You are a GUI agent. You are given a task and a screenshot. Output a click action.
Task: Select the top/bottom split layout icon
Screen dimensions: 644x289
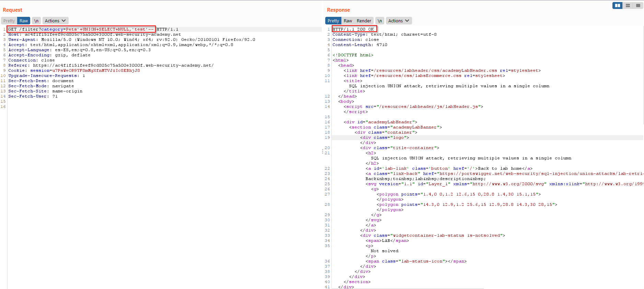(x=628, y=5)
